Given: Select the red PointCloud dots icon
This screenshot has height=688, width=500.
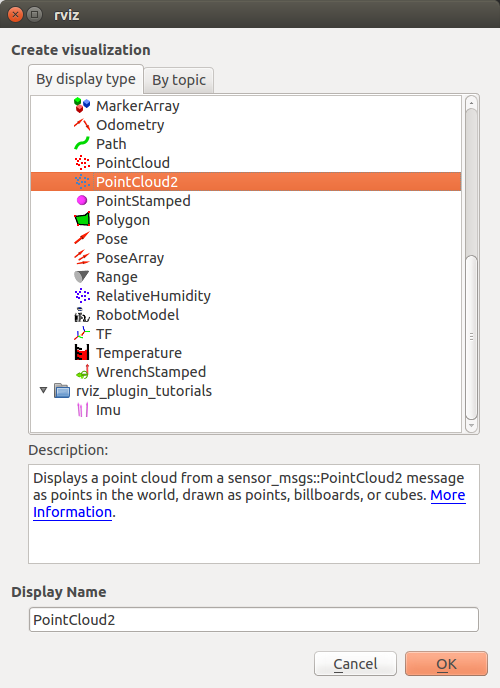Looking at the screenshot, I should 82,162.
